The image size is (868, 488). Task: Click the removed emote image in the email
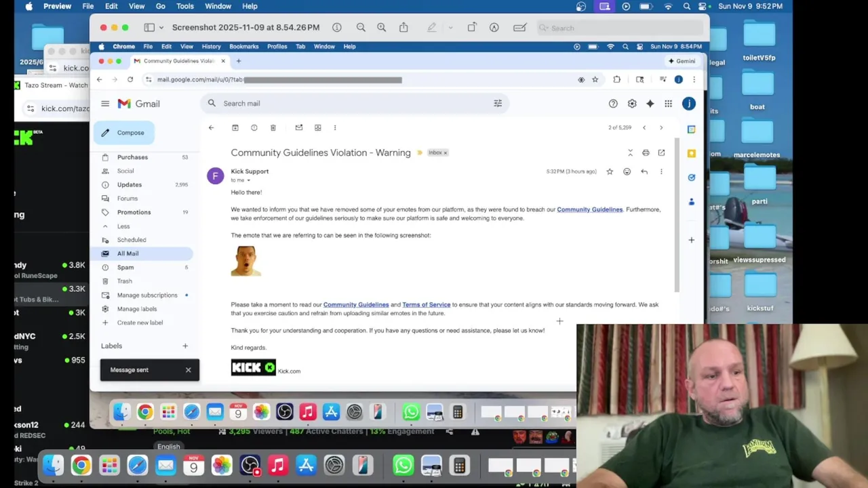pyautogui.click(x=246, y=261)
